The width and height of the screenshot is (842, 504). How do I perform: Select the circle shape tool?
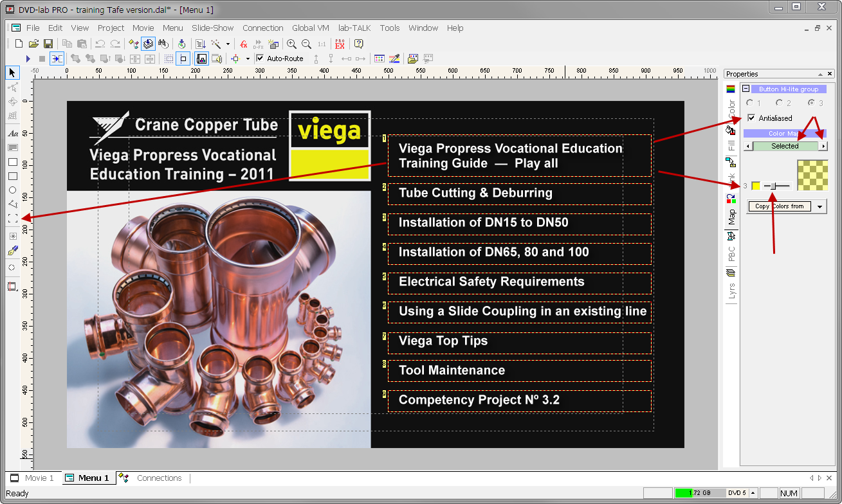tap(12, 190)
